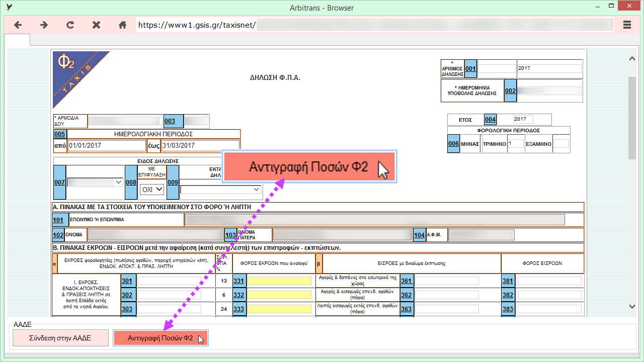The image size is (644, 362).
Task: Open the ΜΕ ΕΠΙΦΥΛΑΞΗ ΟΧΙ dropdown
Action: point(152,189)
